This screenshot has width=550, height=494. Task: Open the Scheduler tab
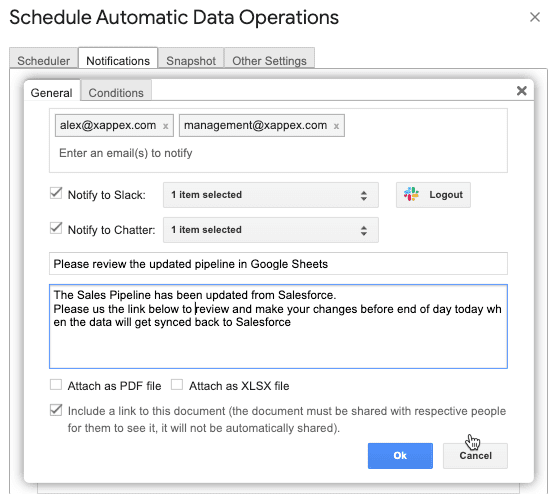point(43,61)
